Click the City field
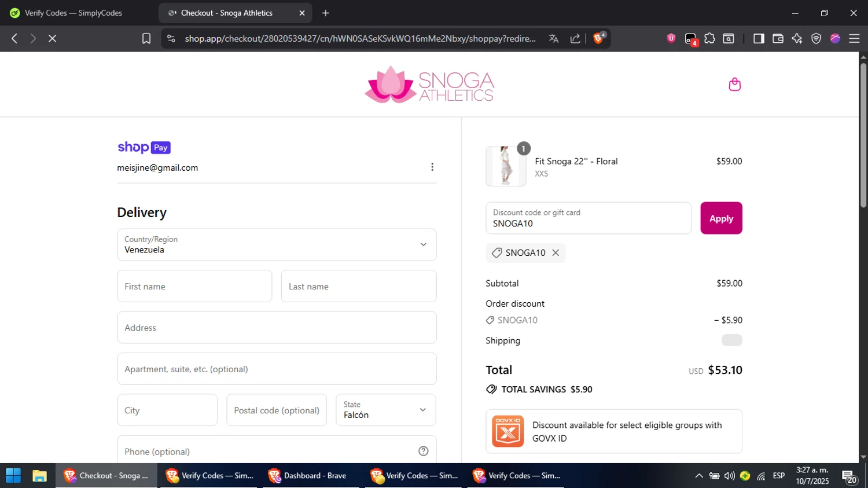Screen dimensions: 868x488 click(x=167, y=410)
